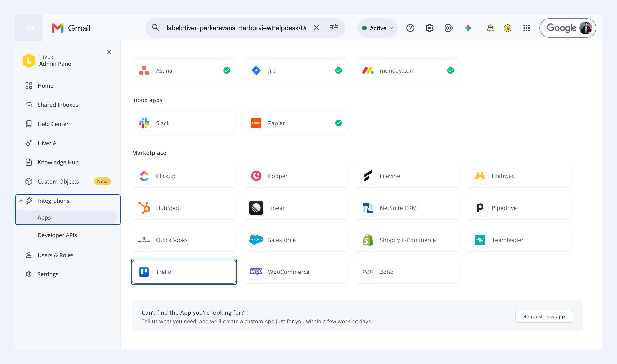Select Apps under Integrations
Screen dimensions: 617x364
click(67, 218)
